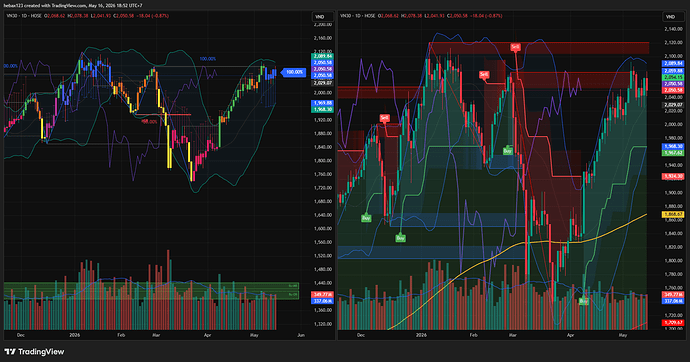This screenshot has height=362, width=690.
Task: Click the April Buy marker over the volume bars
Action: click(x=584, y=301)
